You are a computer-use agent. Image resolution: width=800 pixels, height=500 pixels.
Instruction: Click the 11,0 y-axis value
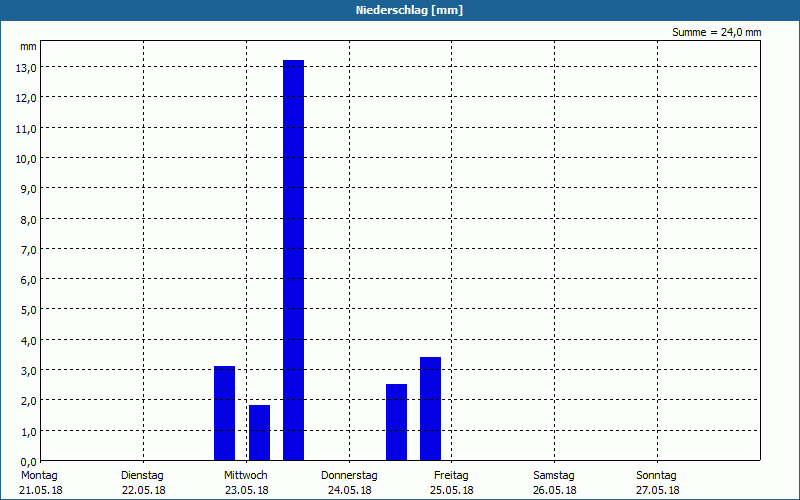point(26,129)
